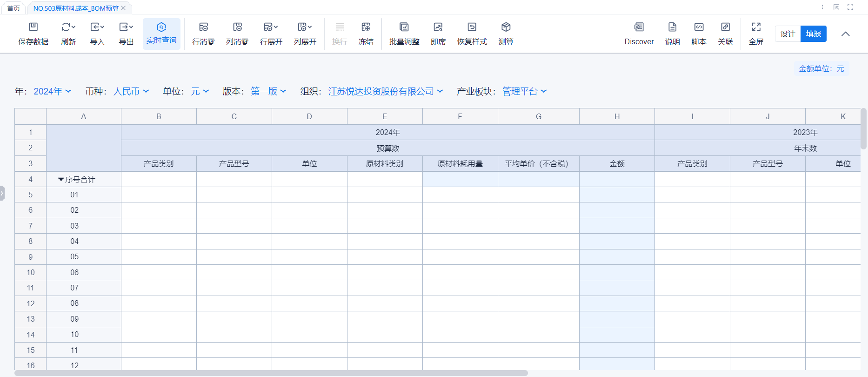
Task: Select the NO.503原材料成本_BOM预算 tab
Action: (76, 8)
